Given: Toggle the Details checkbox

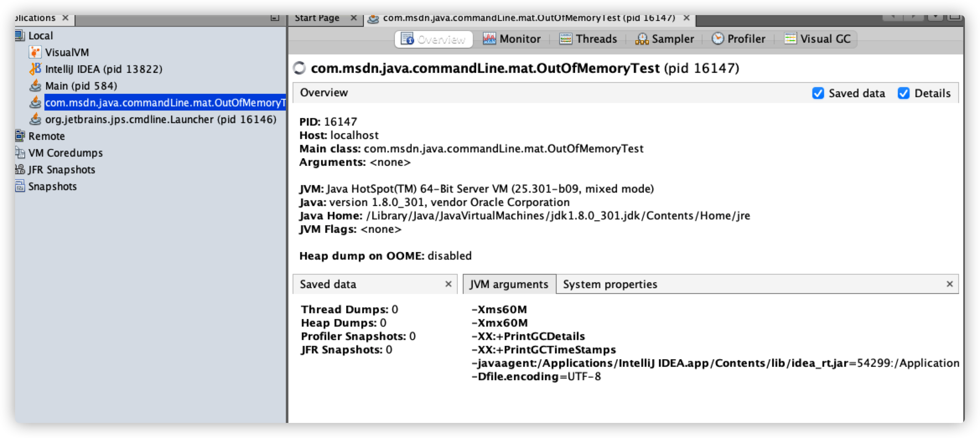Looking at the screenshot, I should point(903,93).
